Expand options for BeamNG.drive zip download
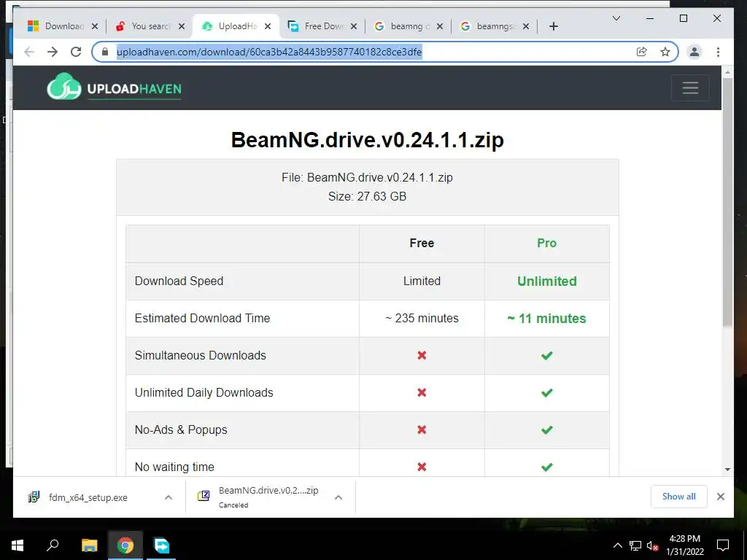Viewport: 747px width, 560px height. pyautogui.click(x=338, y=497)
